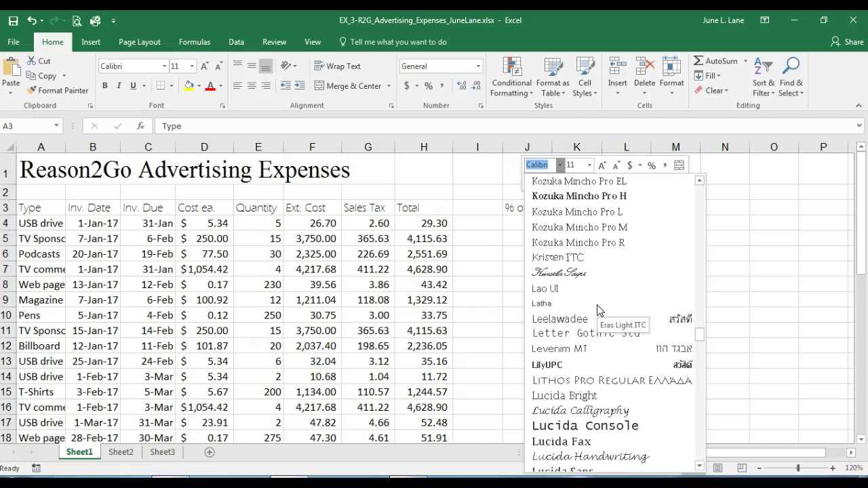Screen dimensions: 868x488
Task: Click the Undo arrow icon
Action: click(31, 20)
